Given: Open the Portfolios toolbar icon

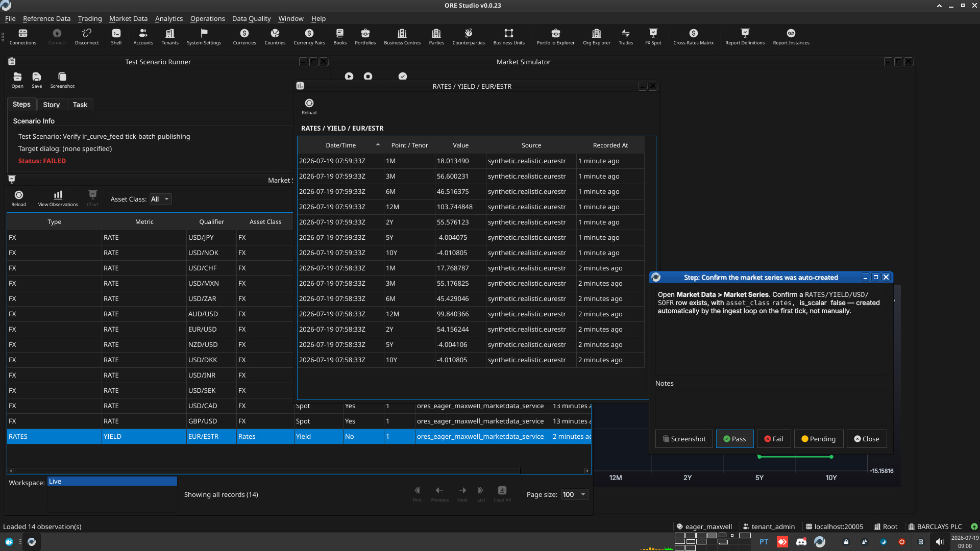Looking at the screenshot, I should tap(365, 36).
